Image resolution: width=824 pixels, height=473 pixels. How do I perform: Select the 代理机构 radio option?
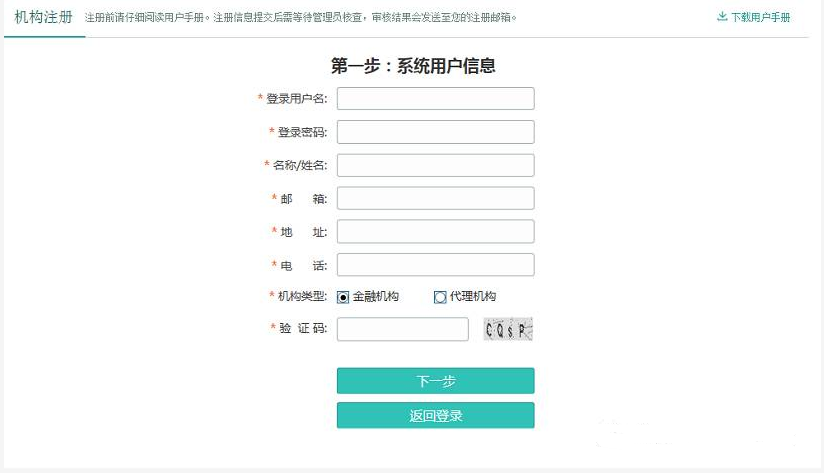pos(440,297)
